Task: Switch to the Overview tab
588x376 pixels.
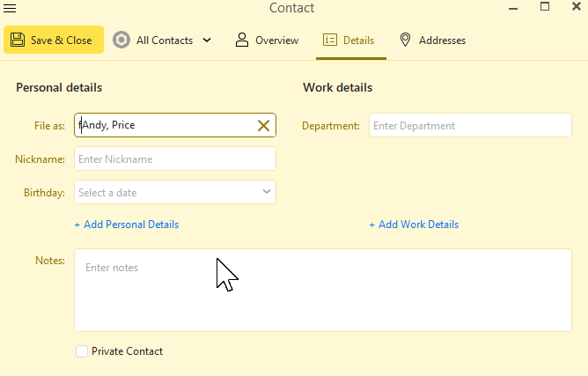Action: (267, 41)
